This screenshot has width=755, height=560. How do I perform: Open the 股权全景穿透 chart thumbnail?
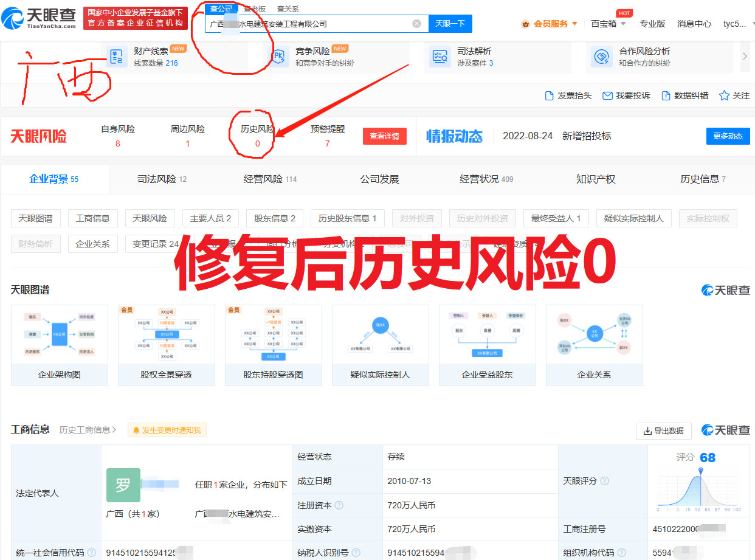tap(167, 345)
